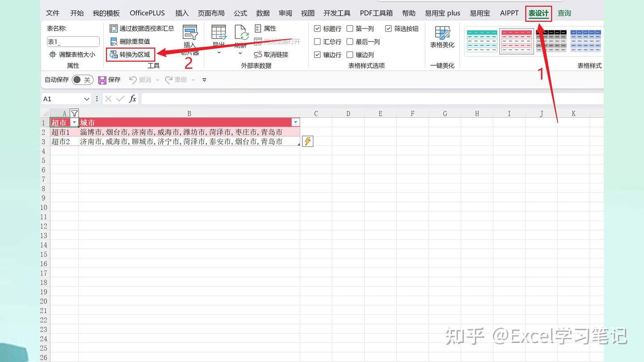The height and width of the screenshot is (362, 644).
Task: Open Undo history dropdown arrow
Action: (x=157, y=80)
